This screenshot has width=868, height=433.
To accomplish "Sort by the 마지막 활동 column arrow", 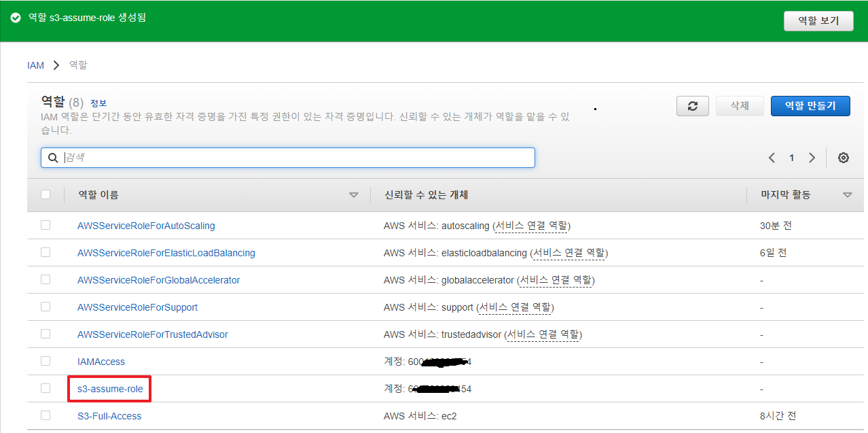I will pyautogui.click(x=847, y=195).
